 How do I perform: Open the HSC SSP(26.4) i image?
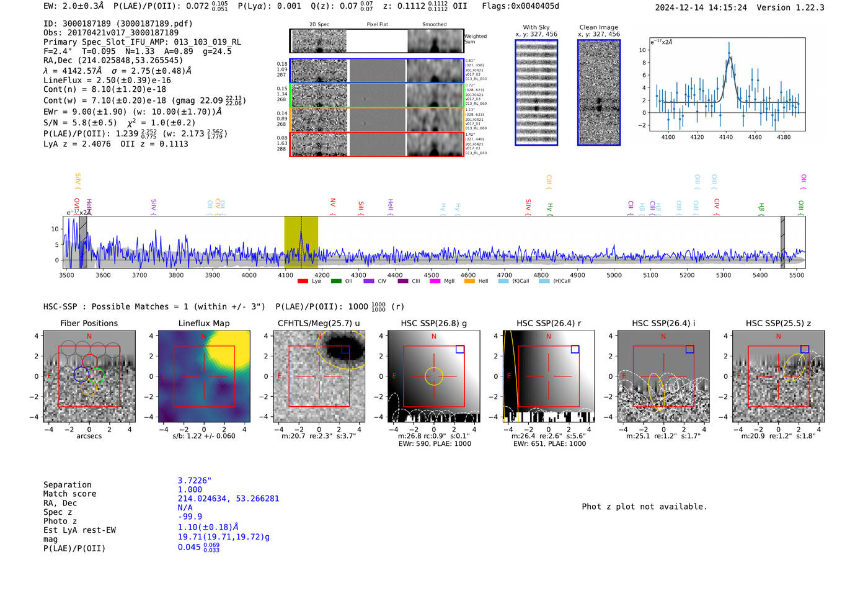pos(663,376)
